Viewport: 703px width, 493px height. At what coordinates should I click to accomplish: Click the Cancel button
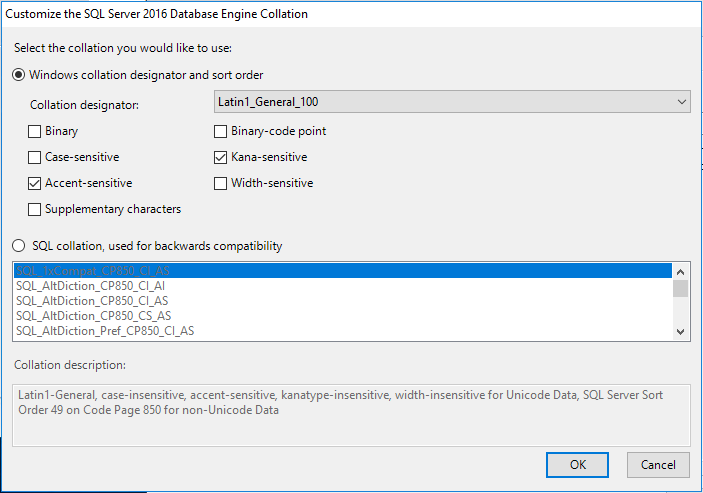pos(658,465)
